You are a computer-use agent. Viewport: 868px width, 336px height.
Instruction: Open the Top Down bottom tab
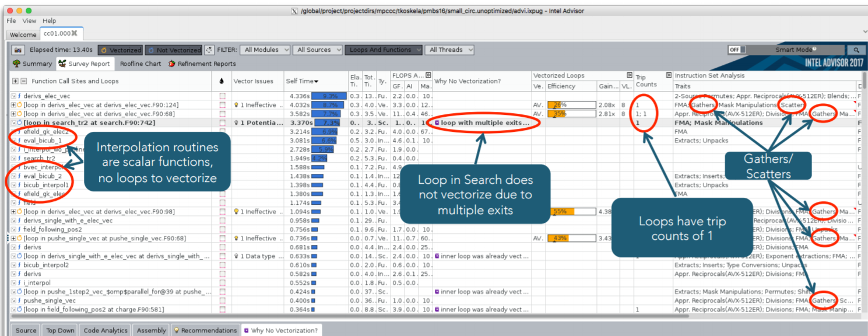click(60, 330)
